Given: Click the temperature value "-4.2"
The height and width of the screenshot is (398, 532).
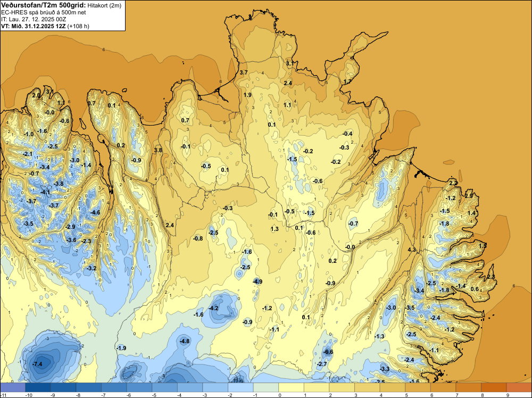Looking at the screenshot, I should coord(213,308).
